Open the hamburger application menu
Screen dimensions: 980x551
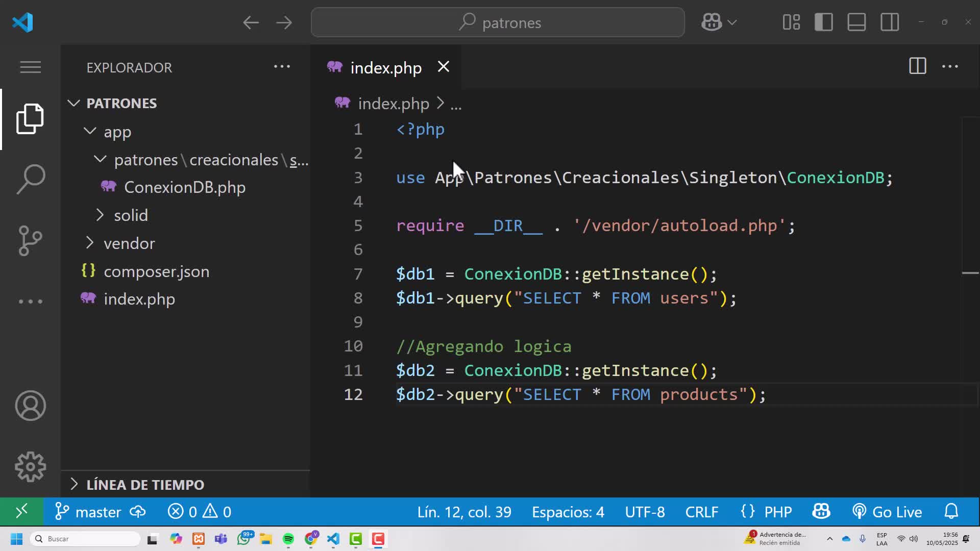coord(30,67)
